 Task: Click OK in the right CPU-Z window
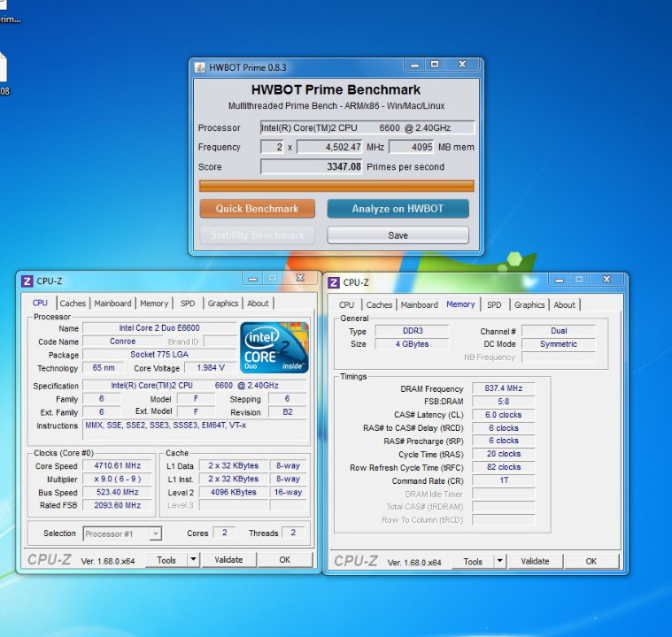pos(591,561)
